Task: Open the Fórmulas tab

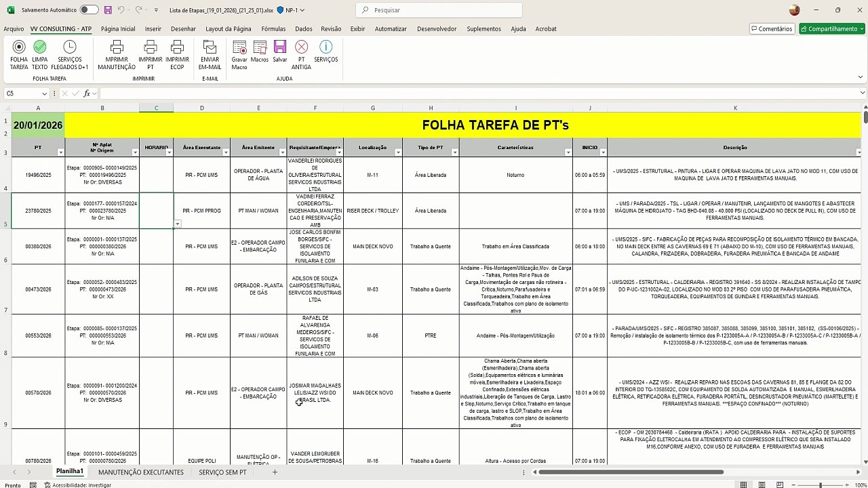Action: click(273, 29)
